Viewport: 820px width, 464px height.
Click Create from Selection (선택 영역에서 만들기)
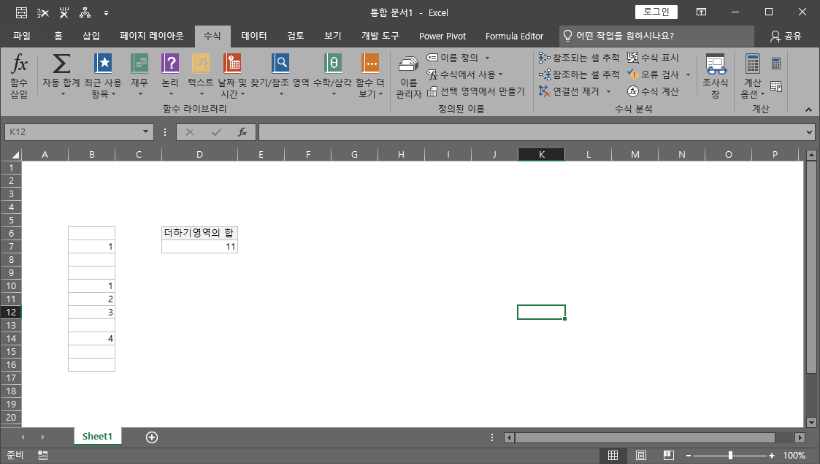(475, 91)
